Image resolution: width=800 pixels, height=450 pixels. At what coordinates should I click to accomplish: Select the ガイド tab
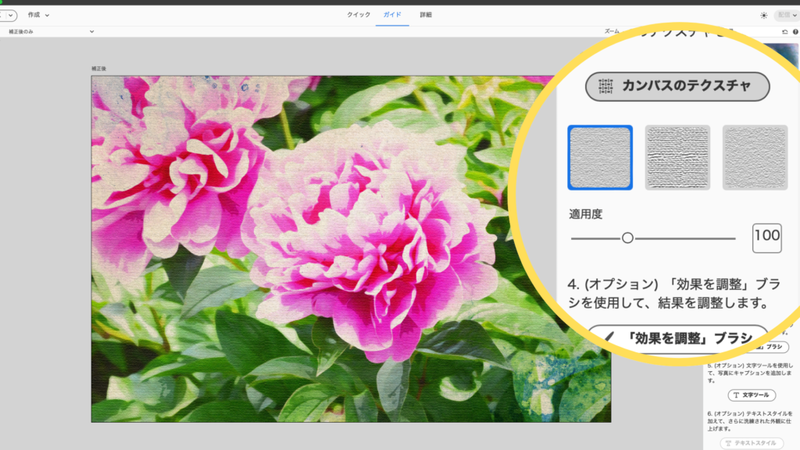[x=392, y=15]
